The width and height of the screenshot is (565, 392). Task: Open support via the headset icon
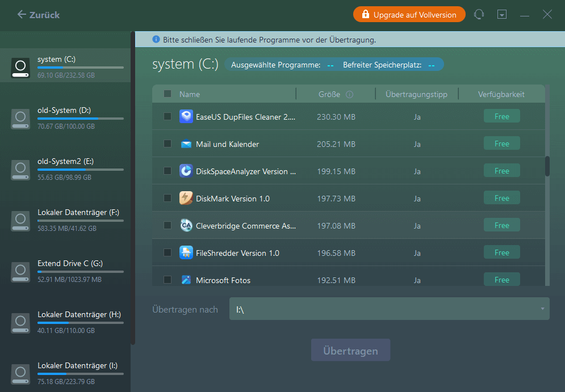tap(479, 14)
